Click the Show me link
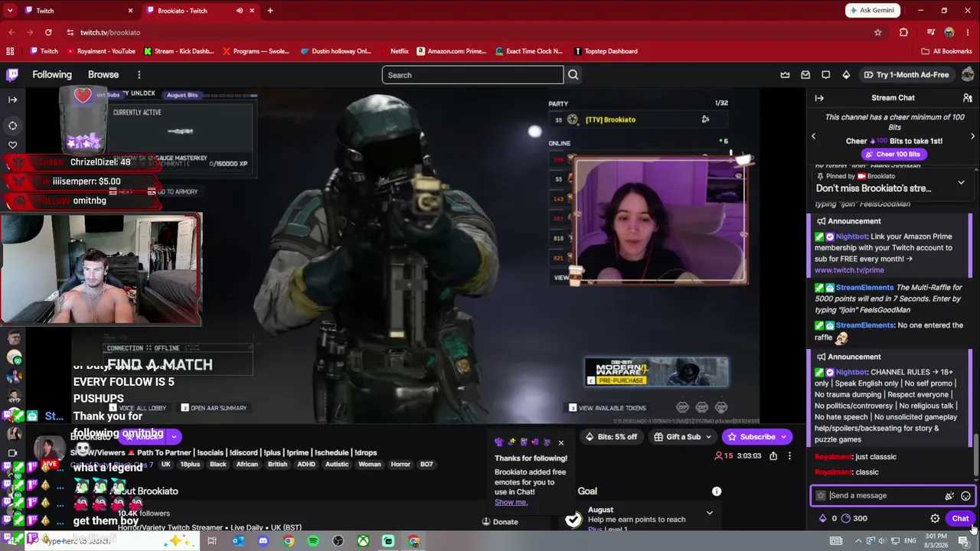Viewport: 980px width, 551px height. coord(511,502)
